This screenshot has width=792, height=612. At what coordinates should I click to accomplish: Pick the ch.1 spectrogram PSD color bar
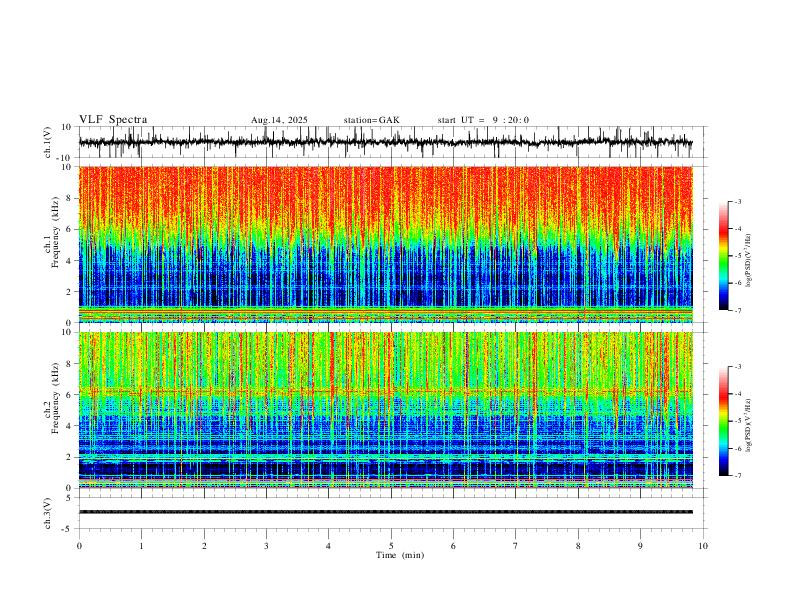724,256
